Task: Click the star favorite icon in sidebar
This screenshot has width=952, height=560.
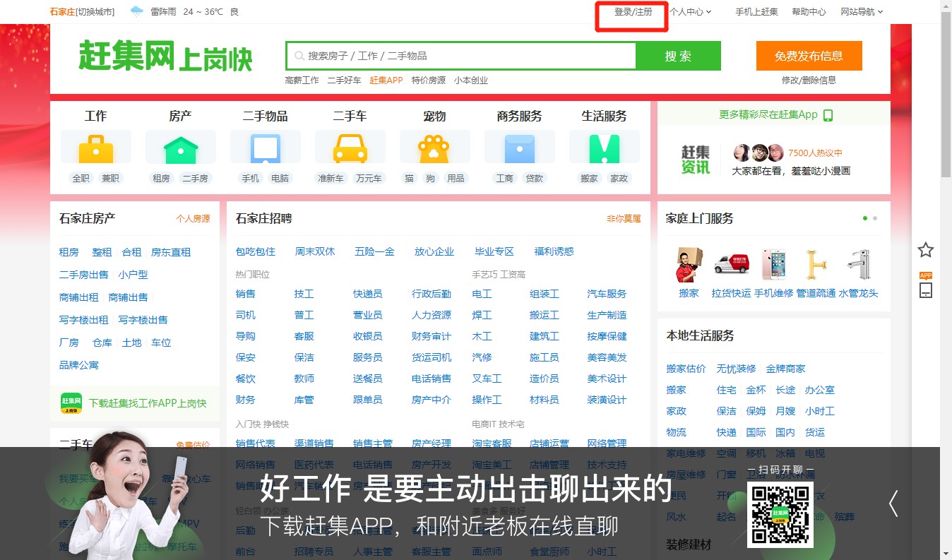Action: tap(926, 249)
